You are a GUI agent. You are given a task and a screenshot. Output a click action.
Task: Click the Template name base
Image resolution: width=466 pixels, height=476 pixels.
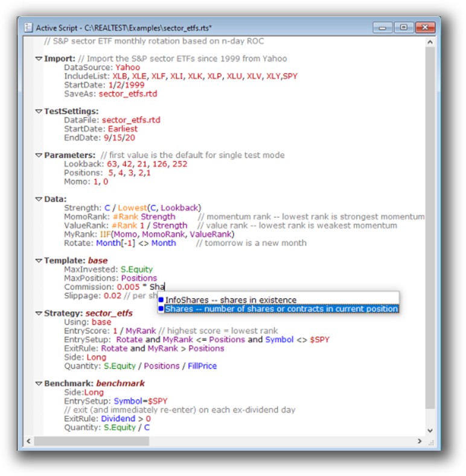(98, 261)
